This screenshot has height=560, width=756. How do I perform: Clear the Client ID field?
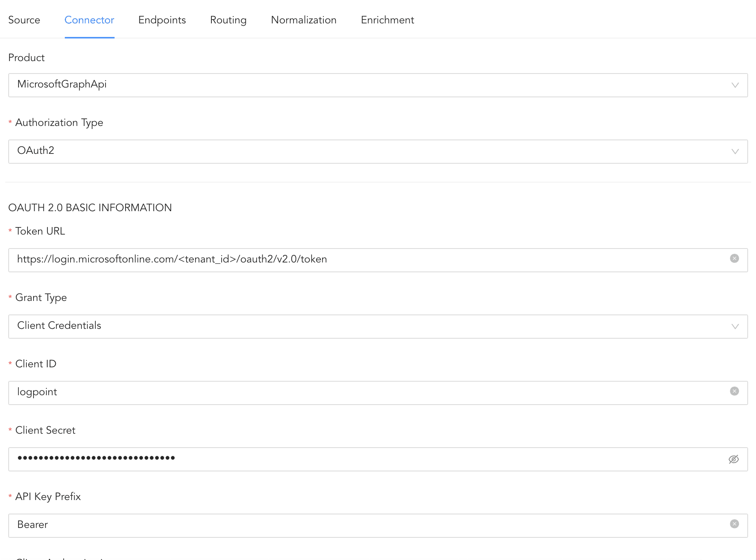pyautogui.click(x=734, y=391)
